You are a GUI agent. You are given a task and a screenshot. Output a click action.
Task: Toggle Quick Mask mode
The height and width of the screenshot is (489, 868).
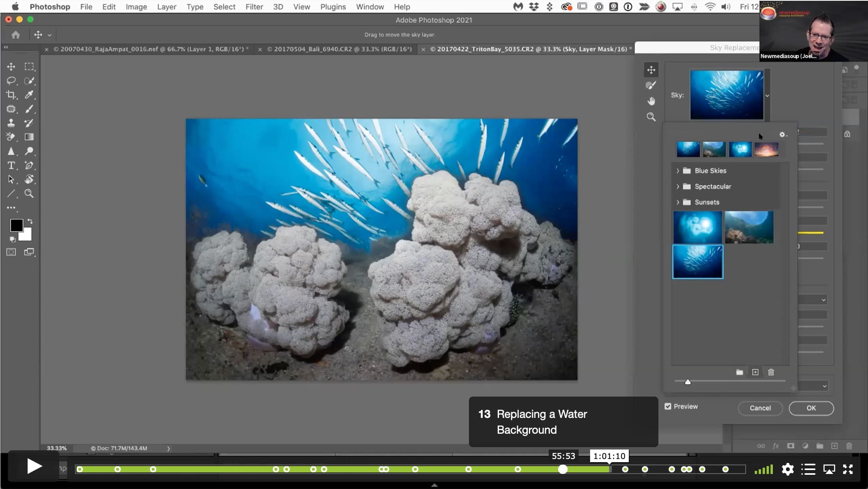click(x=11, y=252)
